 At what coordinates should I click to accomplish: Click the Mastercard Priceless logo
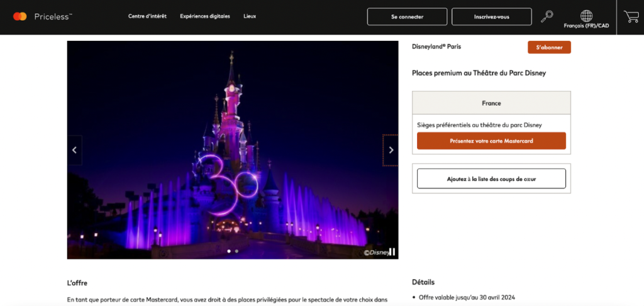click(43, 16)
